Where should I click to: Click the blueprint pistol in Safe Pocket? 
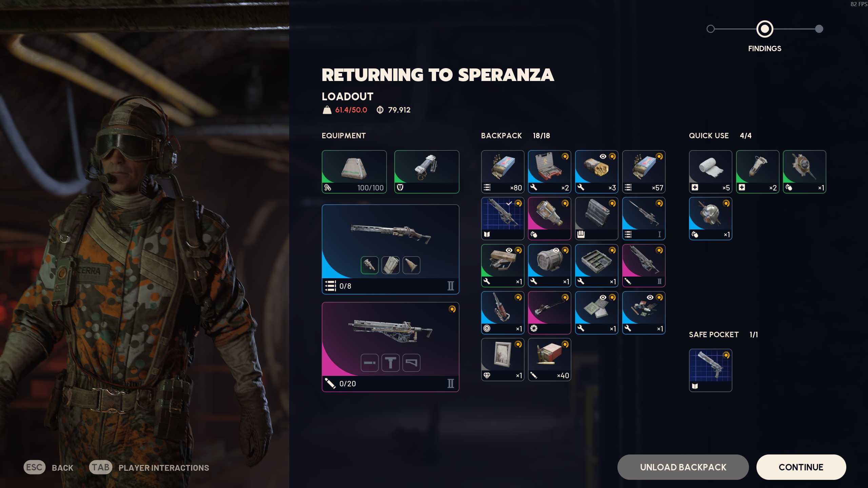click(710, 370)
